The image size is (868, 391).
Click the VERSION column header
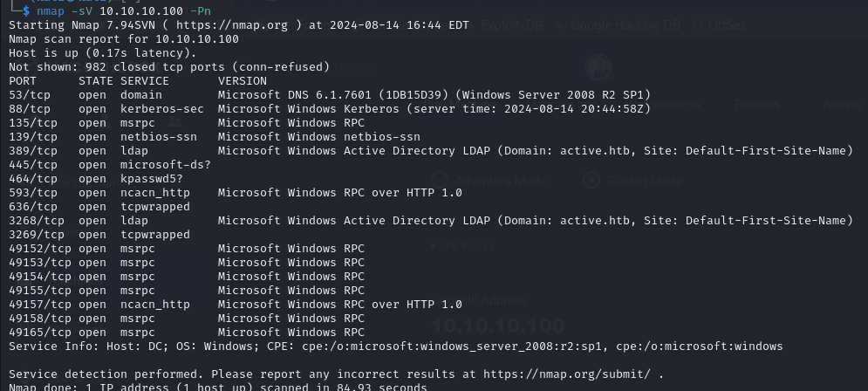click(242, 81)
